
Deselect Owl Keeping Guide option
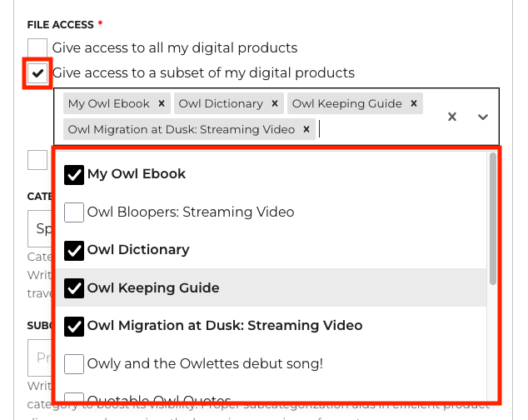tap(74, 288)
